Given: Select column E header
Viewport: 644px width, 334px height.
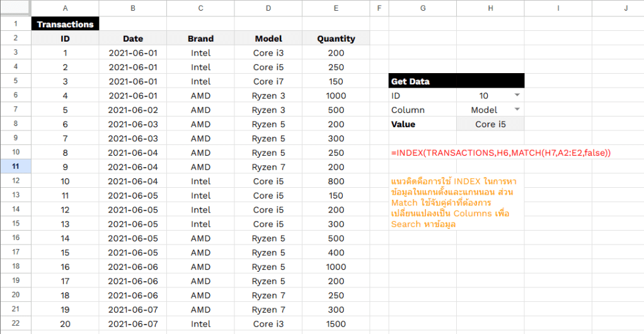Looking at the screenshot, I should [336, 8].
